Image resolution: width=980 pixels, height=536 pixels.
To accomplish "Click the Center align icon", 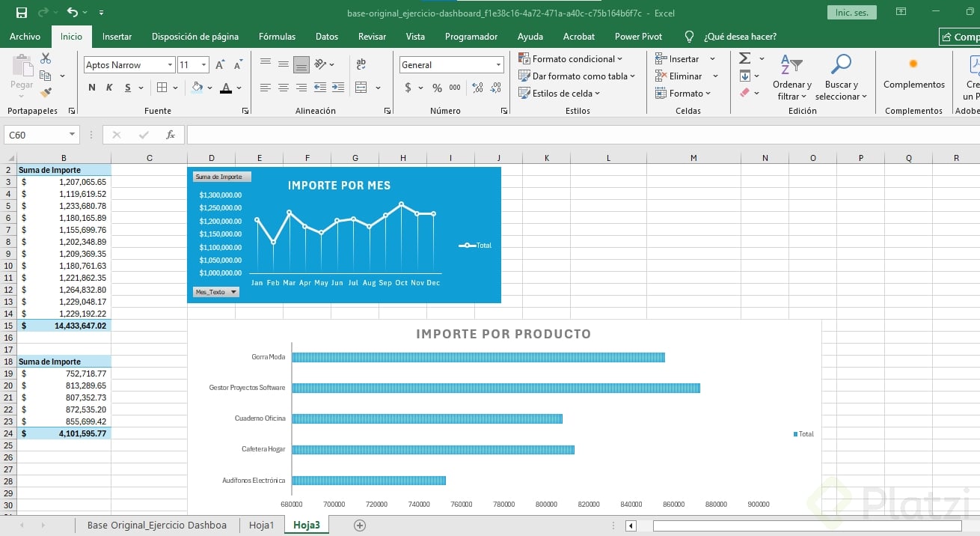I will [x=284, y=88].
